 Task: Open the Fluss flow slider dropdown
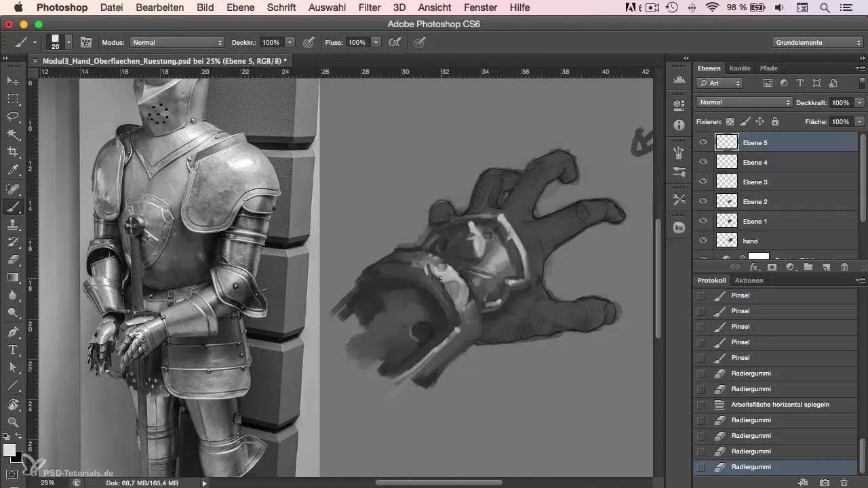(375, 42)
